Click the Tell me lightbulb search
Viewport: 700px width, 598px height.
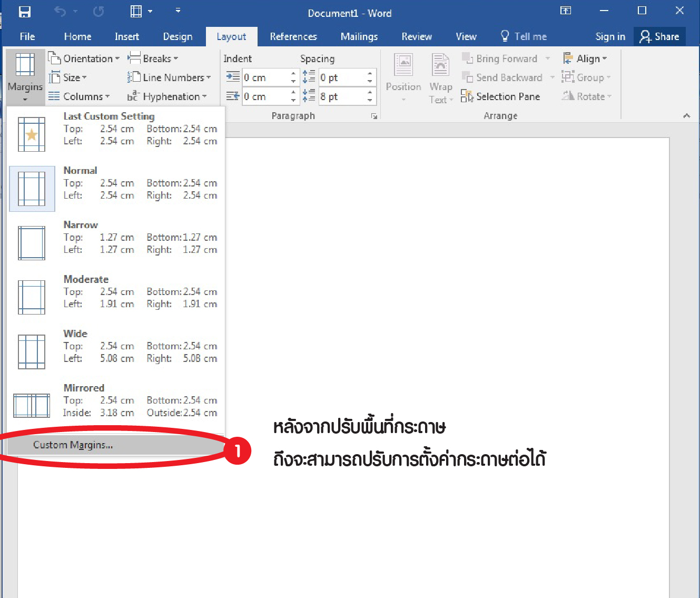[524, 36]
